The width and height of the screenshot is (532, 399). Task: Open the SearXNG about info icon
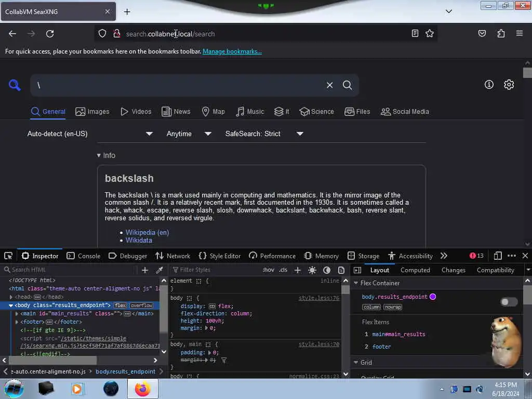tap(489, 85)
